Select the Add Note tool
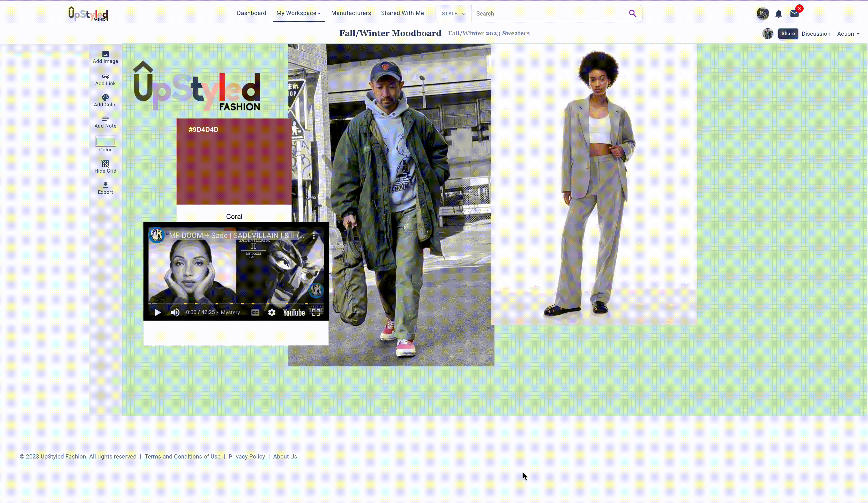The height and width of the screenshot is (503, 868). tap(106, 119)
